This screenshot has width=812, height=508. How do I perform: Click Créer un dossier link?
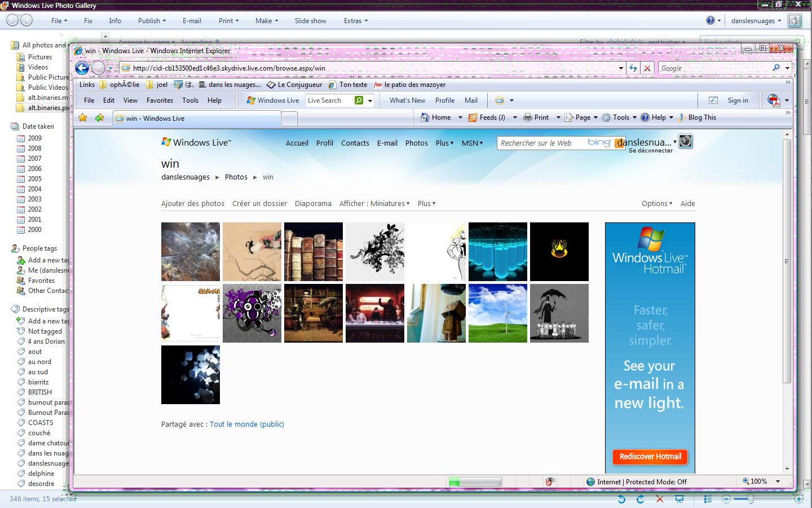[259, 204]
